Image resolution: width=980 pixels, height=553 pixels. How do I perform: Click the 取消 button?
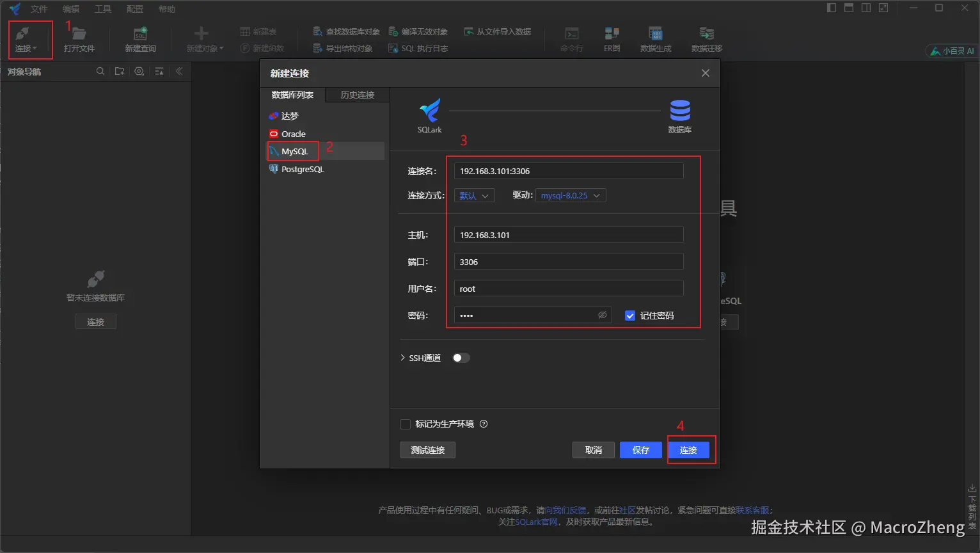[594, 450]
